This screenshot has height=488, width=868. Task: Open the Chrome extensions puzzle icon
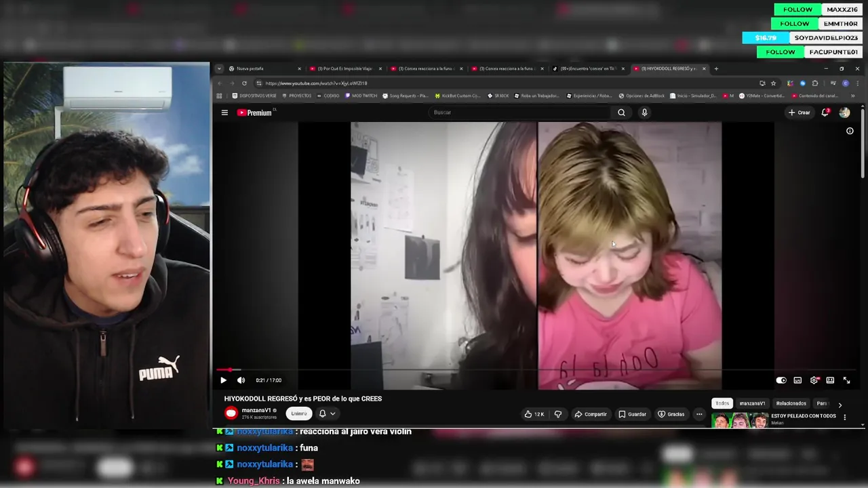[x=815, y=83]
